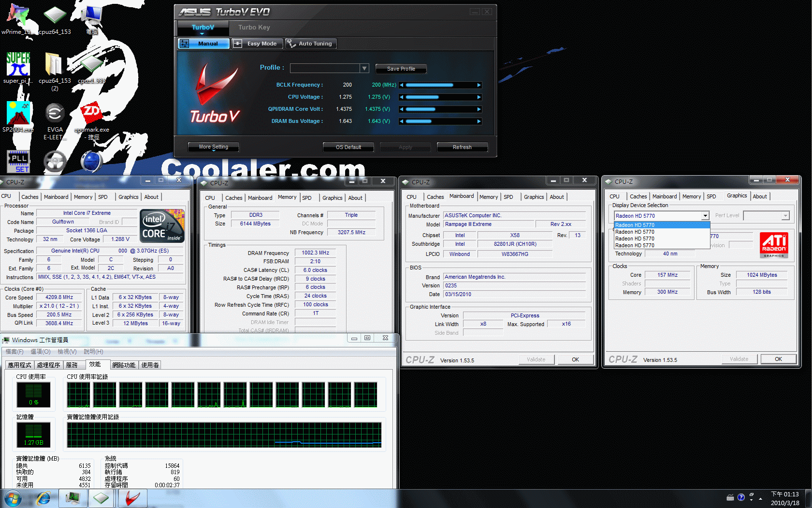Decrease CPU Voltage with the left arrow
This screenshot has height=508, width=812.
[401, 97]
